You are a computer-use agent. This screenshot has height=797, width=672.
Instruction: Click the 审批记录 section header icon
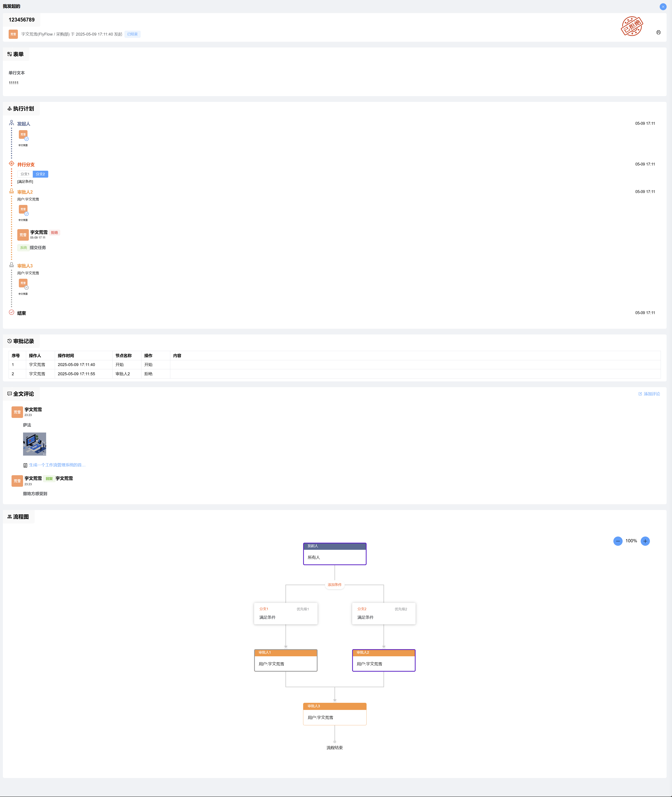9,341
